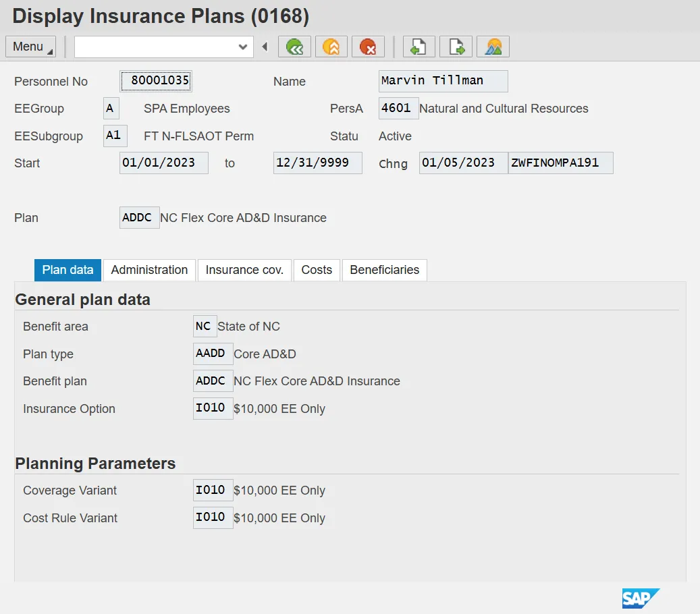Image resolution: width=700 pixels, height=614 pixels.
Task: Click the text SPA Employees
Action: [x=186, y=109]
